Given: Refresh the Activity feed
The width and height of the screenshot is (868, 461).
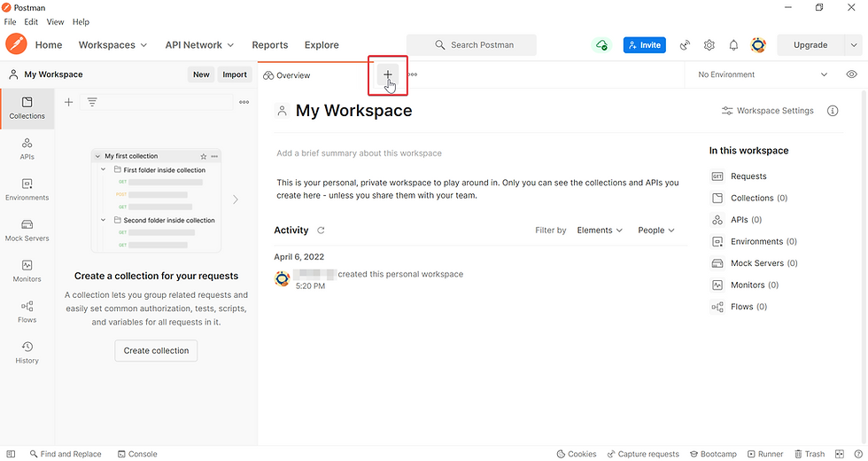Looking at the screenshot, I should 321,230.
